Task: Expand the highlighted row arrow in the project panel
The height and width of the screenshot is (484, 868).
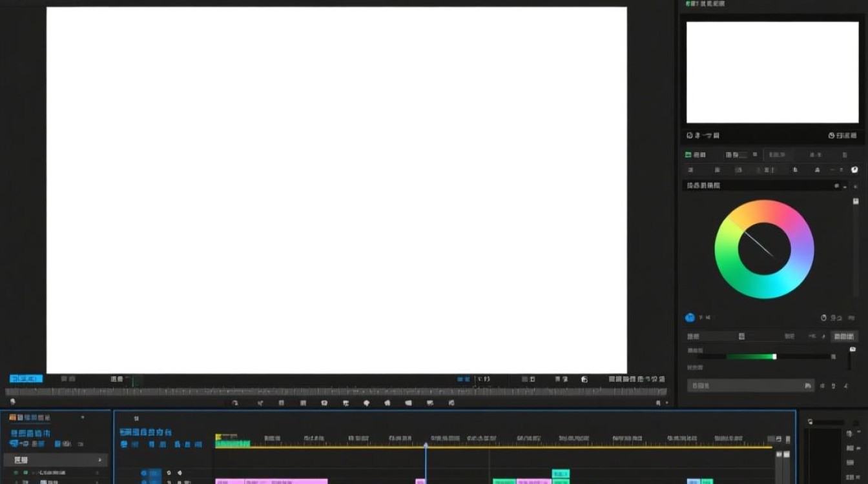Action: tap(99, 460)
